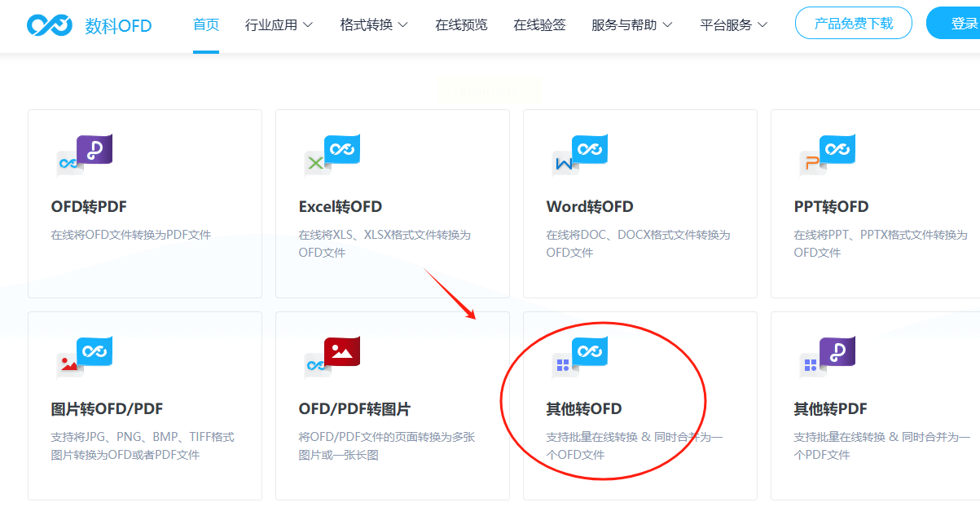Open the PPT转OFD card icon
This screenshot has height=507, width=980.
tap(827, 155)
